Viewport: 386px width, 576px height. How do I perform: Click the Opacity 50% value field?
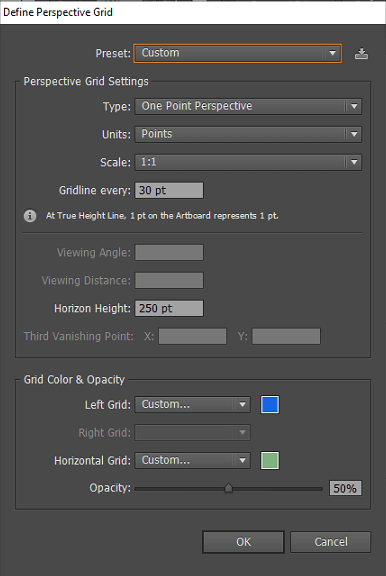[x=345, y=488]
